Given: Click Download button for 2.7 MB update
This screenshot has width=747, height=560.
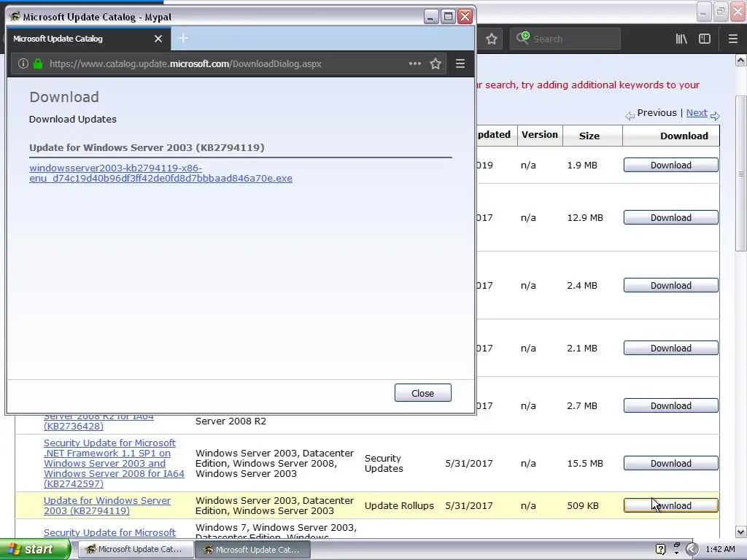Looking at the screenshot, I should [671, 405].
